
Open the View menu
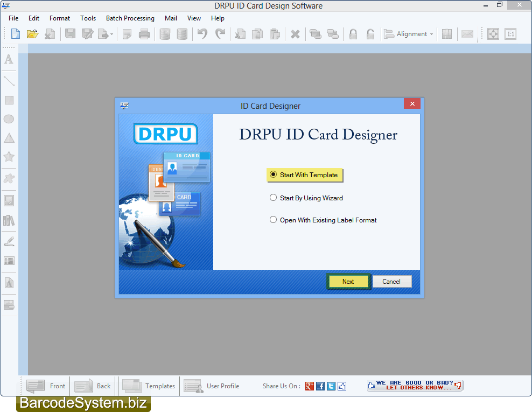coord(194,18)
